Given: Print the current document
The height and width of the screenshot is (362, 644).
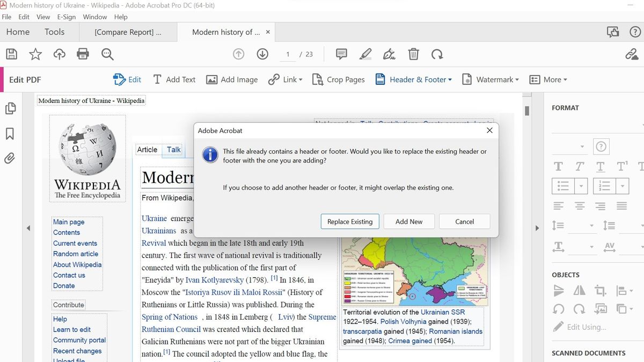Looking at the screenshot, I should 83,54.
